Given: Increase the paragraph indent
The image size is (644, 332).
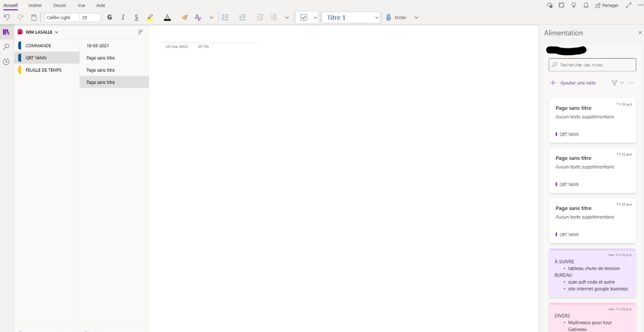Looking at the screenshot, I should pyautogui.click(x=273, y=17).
